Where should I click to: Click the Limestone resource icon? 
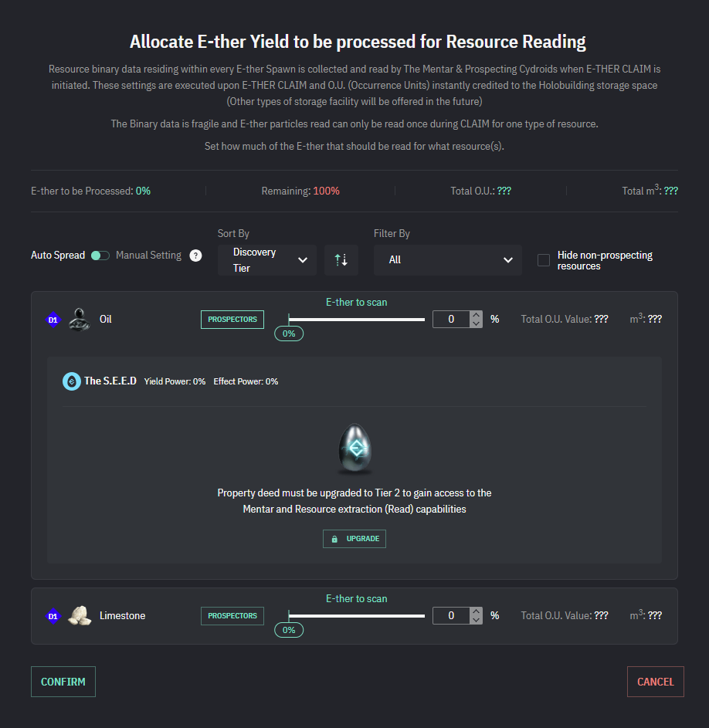coord(78,615)
